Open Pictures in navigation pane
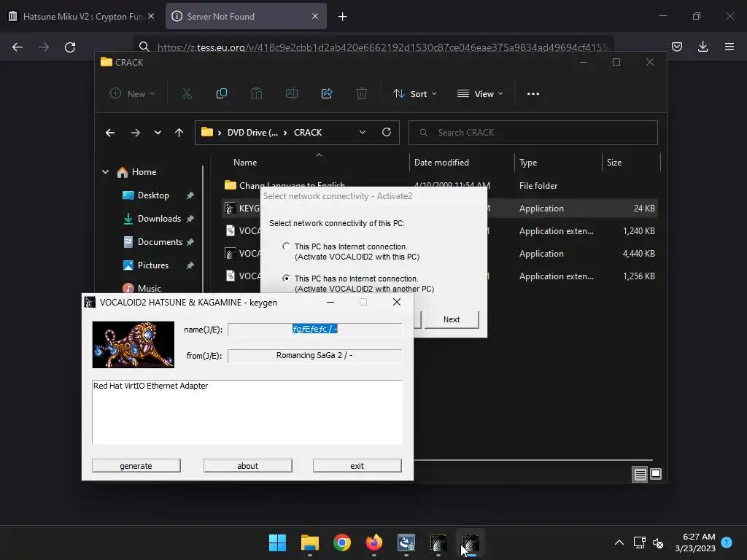 pos(153,265)
